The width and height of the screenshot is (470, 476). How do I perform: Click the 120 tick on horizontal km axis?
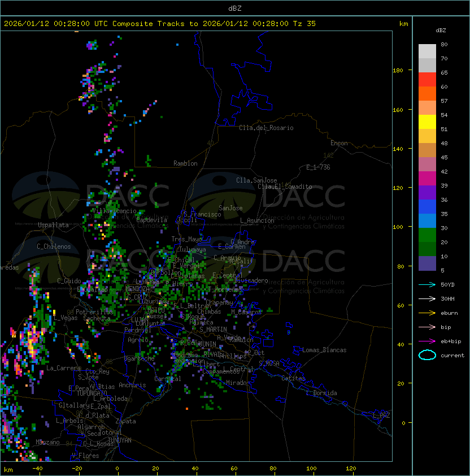click(351, 469)
